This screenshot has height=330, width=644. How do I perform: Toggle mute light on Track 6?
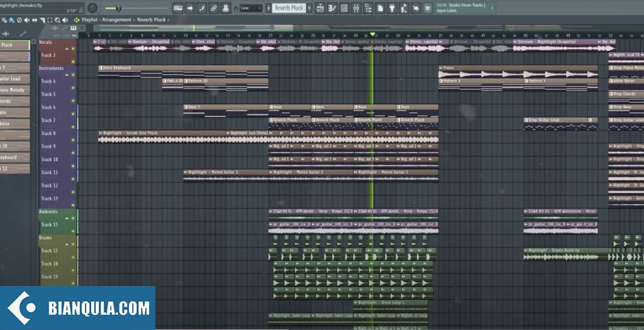[73, 114]
